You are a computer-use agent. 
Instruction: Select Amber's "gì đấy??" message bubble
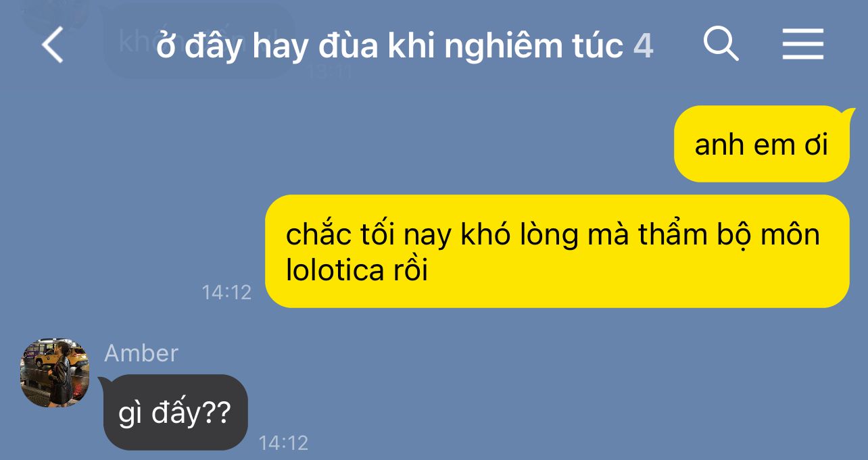point(176,413)
